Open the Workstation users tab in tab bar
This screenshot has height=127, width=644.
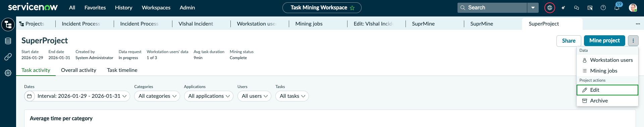[x=256, y=24]
